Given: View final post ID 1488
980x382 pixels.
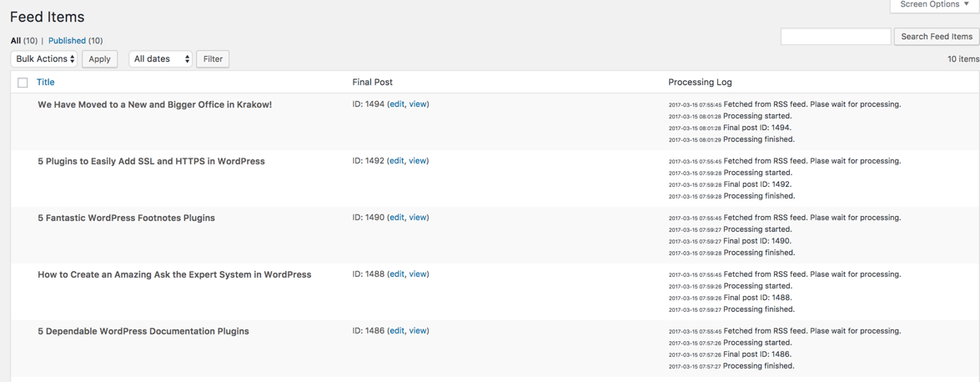Looking at the screenshot, I should (418, 274).
